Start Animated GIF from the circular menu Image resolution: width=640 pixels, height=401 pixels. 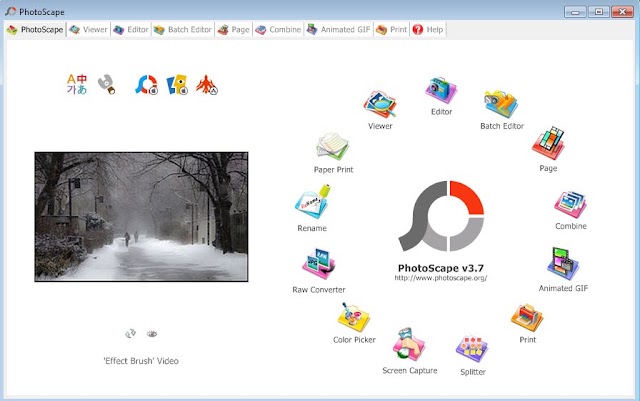(563, 263)
